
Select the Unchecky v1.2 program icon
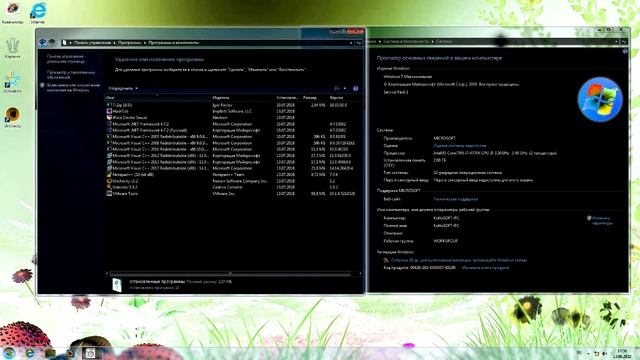(109, 181)
